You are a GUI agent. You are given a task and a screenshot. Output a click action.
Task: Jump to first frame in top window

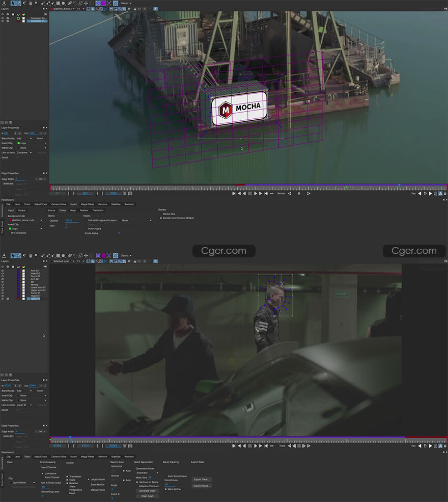(x=234, y=193)
